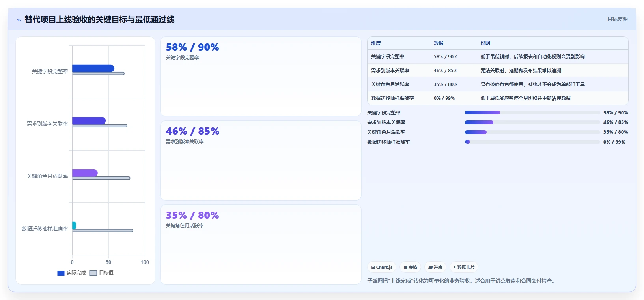Viewport: 644px width, 300px height.
Task: Toggle the 实际完成 legend item under the chart
Action: [71, 273]
